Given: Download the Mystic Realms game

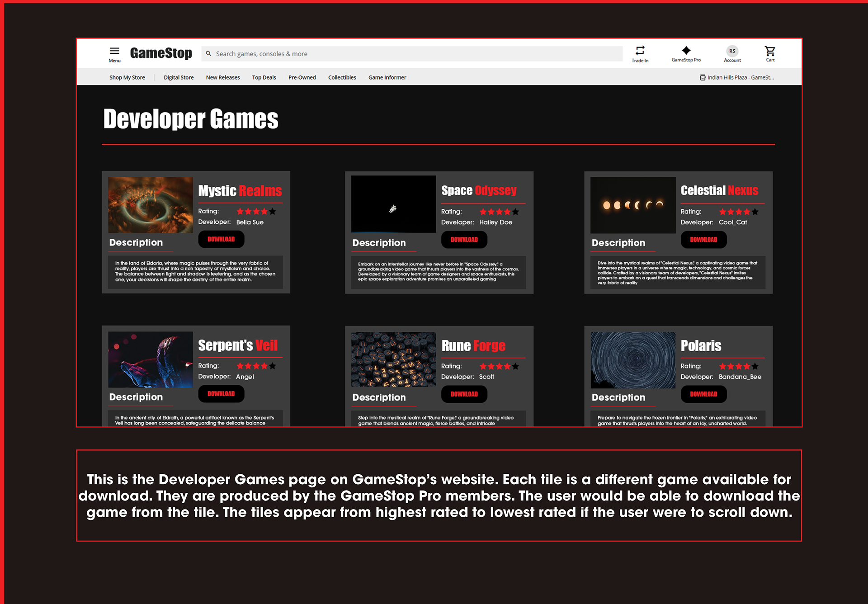Looking at the screenshot, I should pos(221,239).
